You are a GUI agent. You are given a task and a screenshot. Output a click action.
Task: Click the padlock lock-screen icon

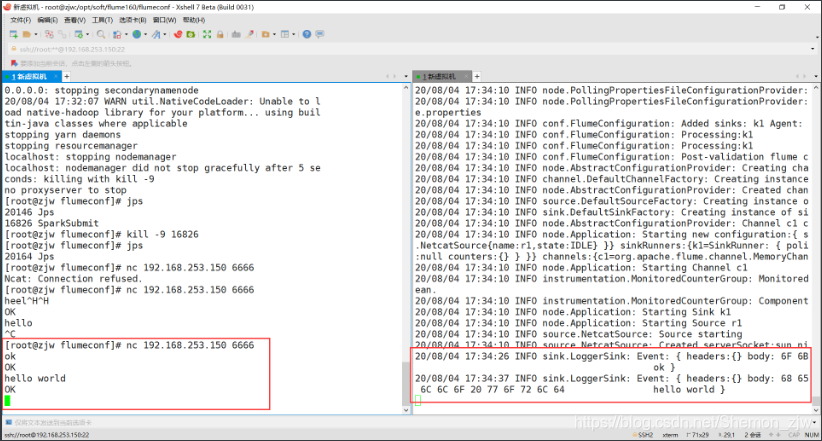[220, 34]
